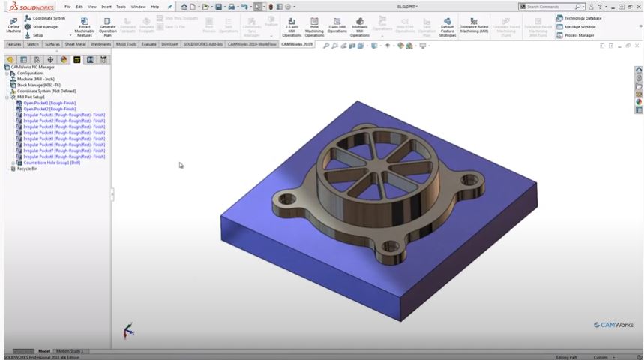Switch to the Motion Study 1 tab
Image resolution: width=644 pixels, height=360 pixels.
click(70, 351)
